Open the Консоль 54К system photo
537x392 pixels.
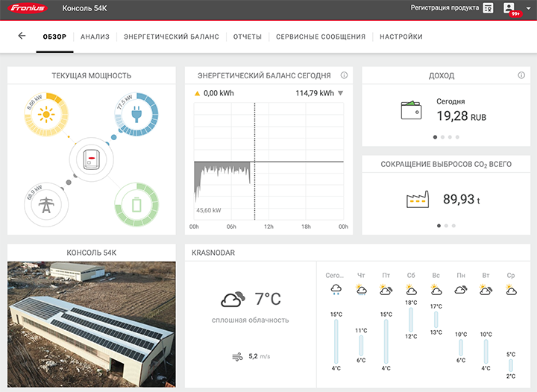pos(92,324)
